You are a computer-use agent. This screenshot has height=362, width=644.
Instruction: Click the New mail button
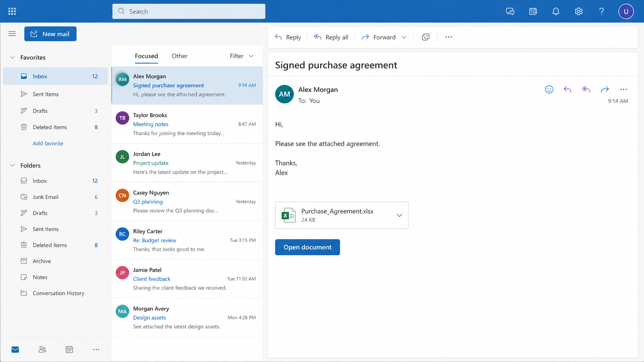click(50, 34)
